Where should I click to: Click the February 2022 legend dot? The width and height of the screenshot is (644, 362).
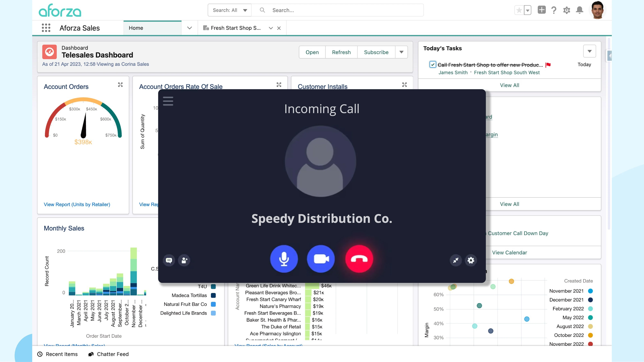(x=591, y=309)
